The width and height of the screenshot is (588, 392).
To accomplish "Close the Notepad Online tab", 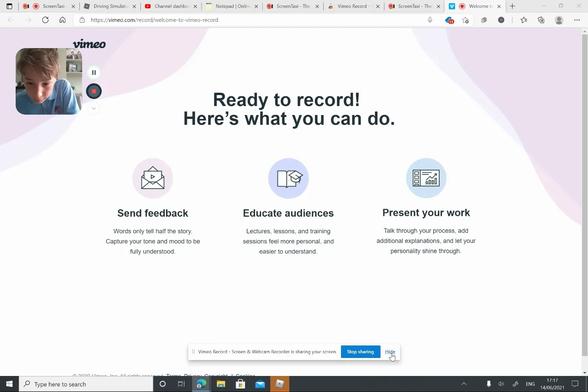I will coord(256,6).
